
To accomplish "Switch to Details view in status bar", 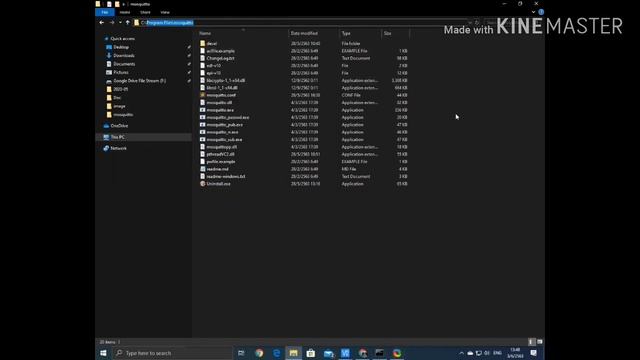I will click(531, 342).
